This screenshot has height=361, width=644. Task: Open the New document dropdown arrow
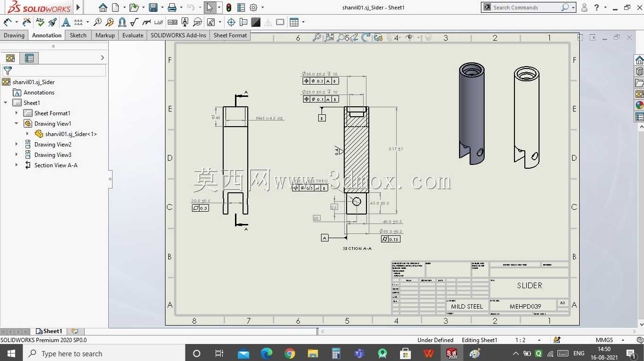pos(124,8)
